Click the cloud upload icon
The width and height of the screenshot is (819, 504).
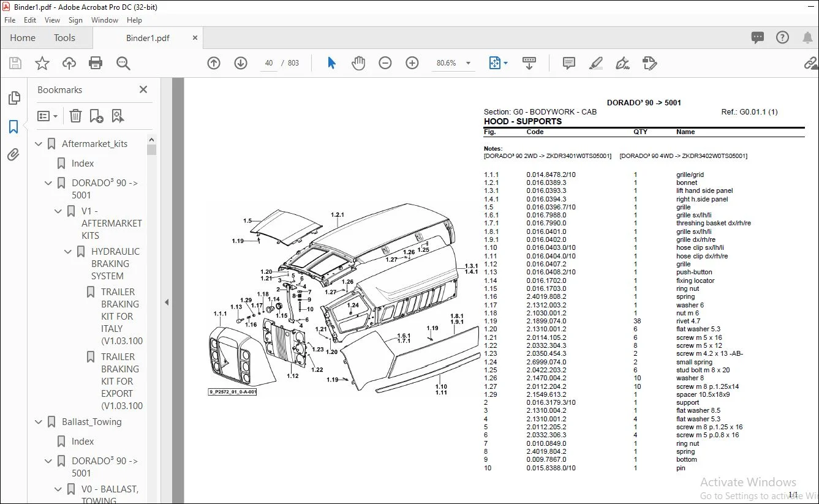click(x=69, y=63)
